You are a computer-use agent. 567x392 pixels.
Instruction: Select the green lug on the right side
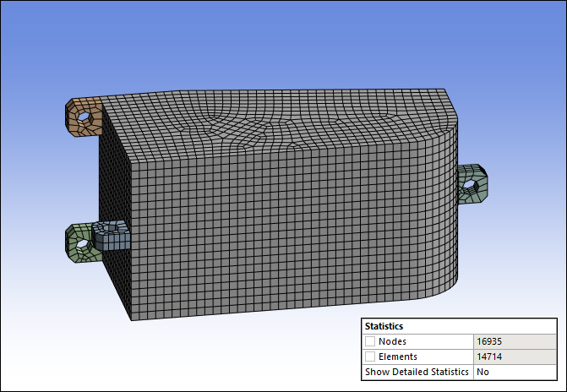[x=475, y=194]
